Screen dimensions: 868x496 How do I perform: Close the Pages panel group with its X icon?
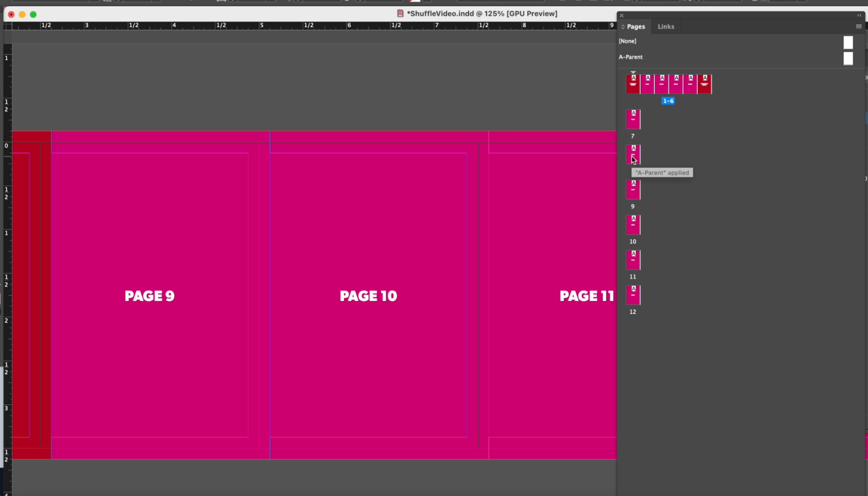pos(621,15)
